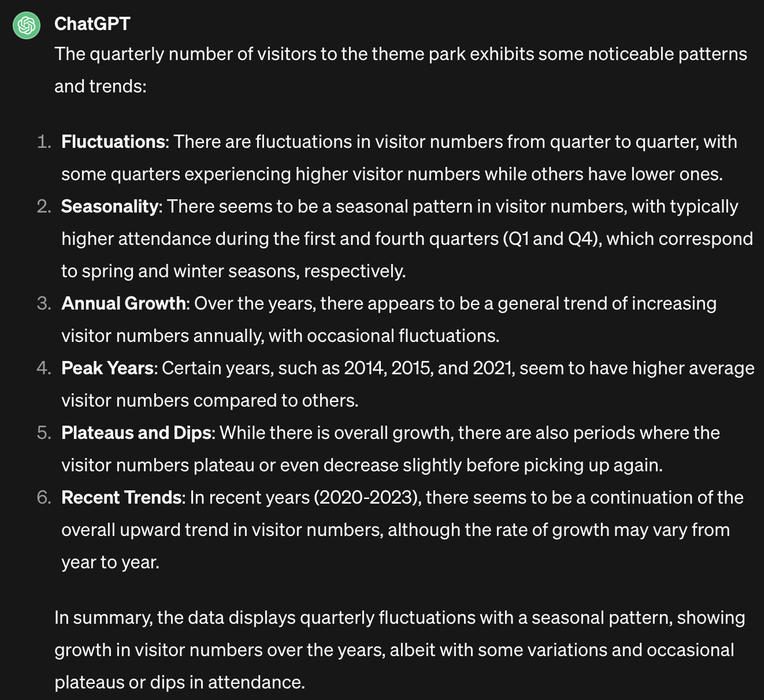Click list number 4 marker
Viewport: 764px width, 700px height.
pyautogui.click(x=44, y=368)
